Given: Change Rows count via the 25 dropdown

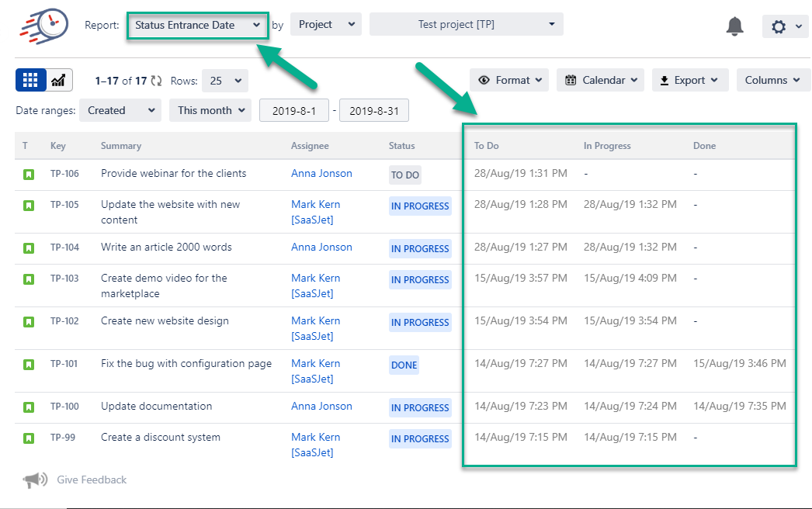Looking at the screenshot, I should [224, 80].
